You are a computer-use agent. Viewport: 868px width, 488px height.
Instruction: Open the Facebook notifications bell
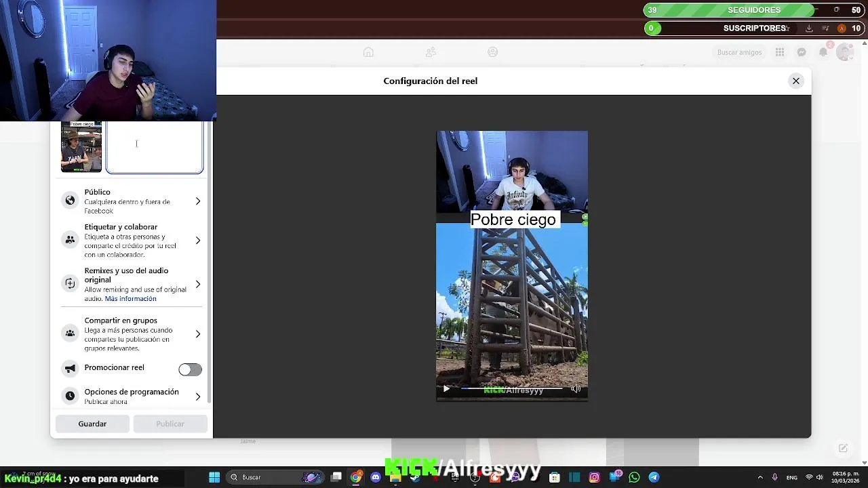coord(823,52)
